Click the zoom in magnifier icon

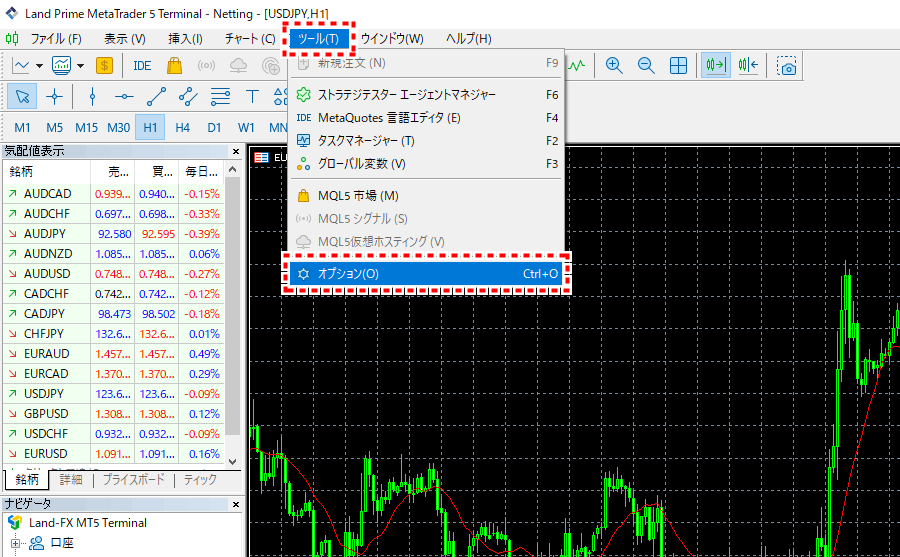pos(614,65)
